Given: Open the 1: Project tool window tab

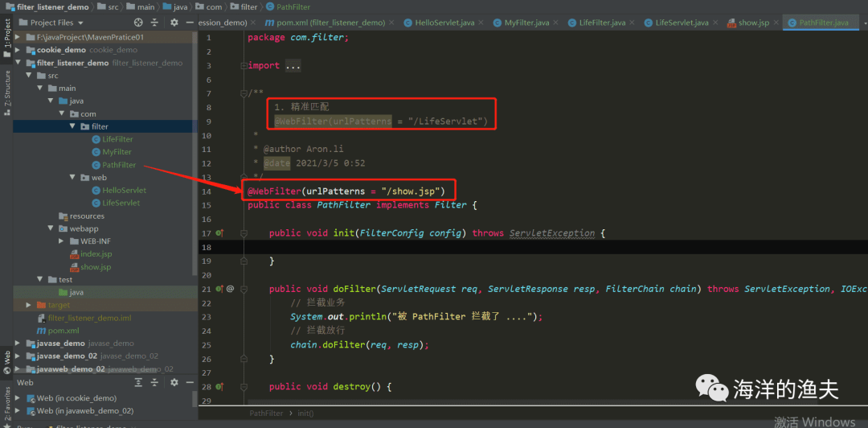Looking at the screenshot, I should [x=6, y=39].
